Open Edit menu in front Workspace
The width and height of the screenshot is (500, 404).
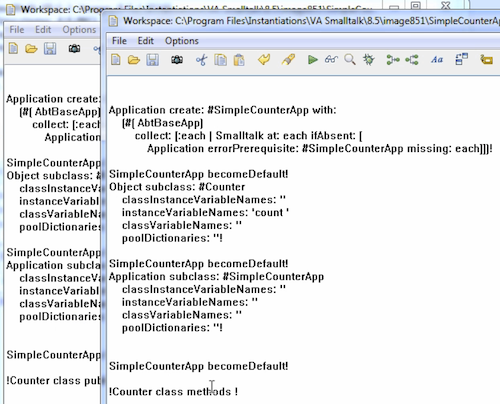pyautogui.click(x=146, y=41)
